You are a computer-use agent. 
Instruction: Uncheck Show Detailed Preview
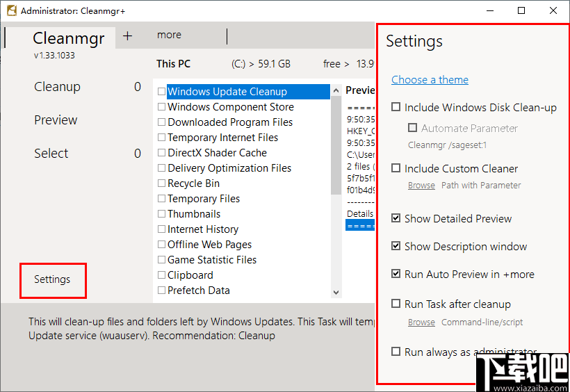click(x=396, y=218)
